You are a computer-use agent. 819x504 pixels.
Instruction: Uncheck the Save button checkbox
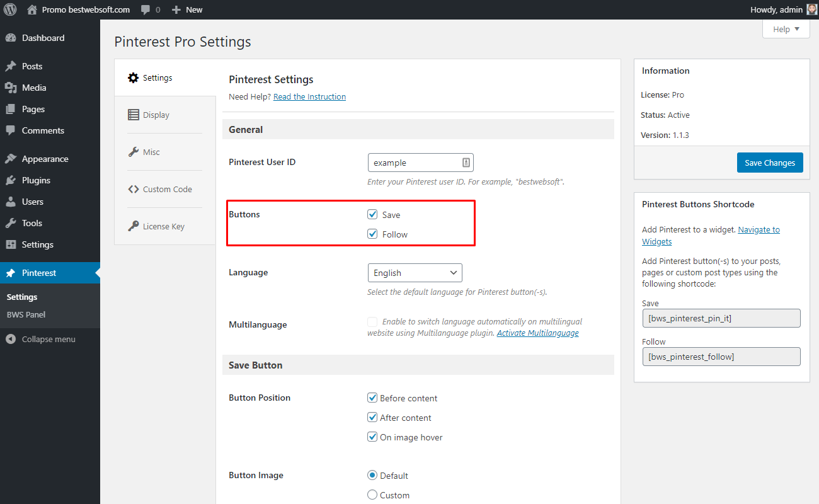(x=372, y=214)
